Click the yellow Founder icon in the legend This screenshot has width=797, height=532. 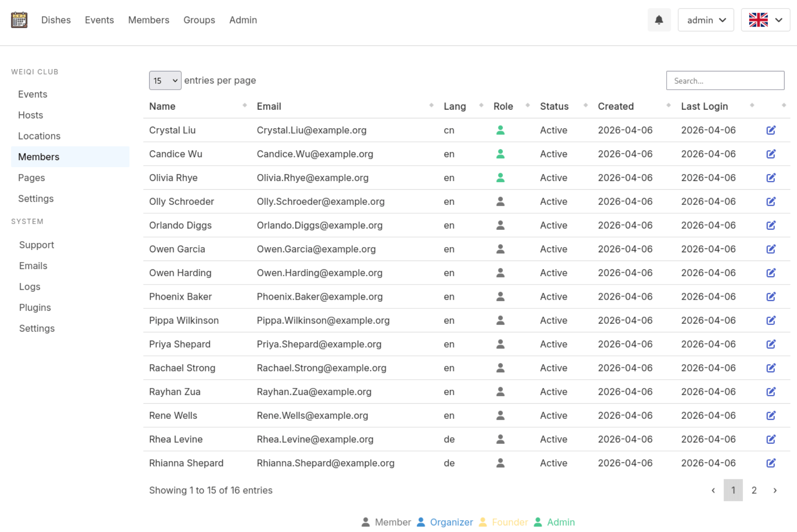[x=483, y=522]
